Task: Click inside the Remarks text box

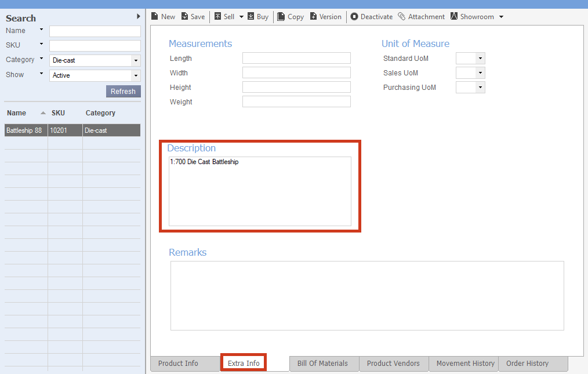Action: pyautogui.click(x=367, y=296)
